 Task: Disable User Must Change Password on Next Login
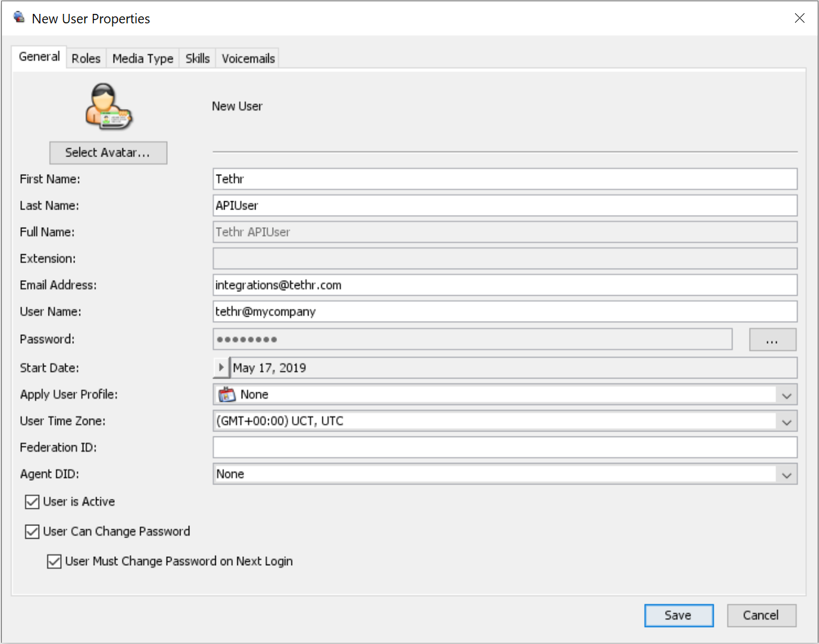point(54,561)
